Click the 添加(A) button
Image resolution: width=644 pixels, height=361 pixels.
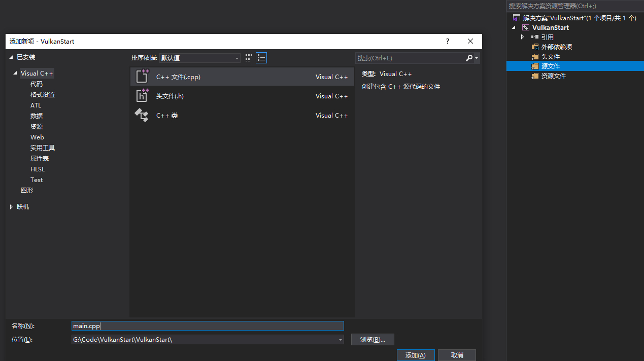(x=416, y=355)
